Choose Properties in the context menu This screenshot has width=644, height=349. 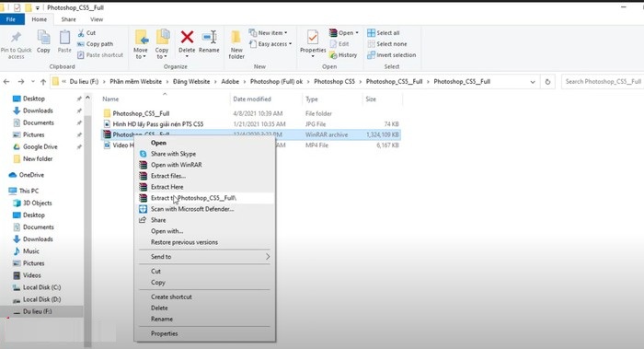click(165, 333)
